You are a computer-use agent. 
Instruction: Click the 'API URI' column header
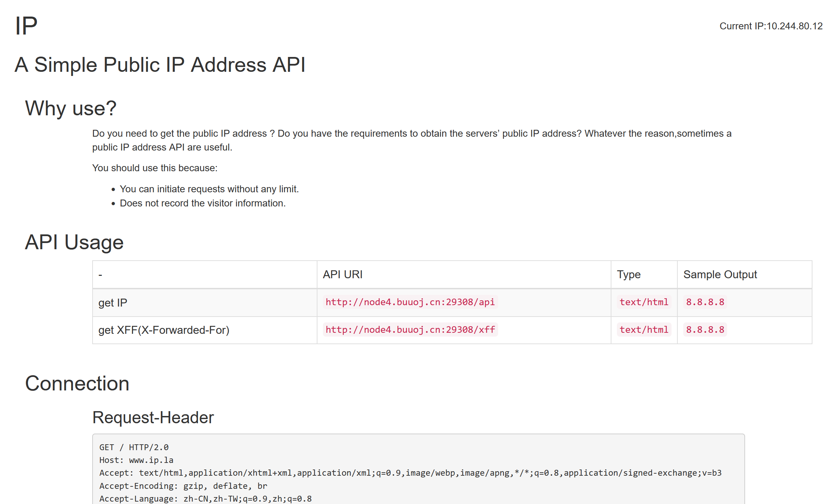pyautogui.click(x=464, y=274)
